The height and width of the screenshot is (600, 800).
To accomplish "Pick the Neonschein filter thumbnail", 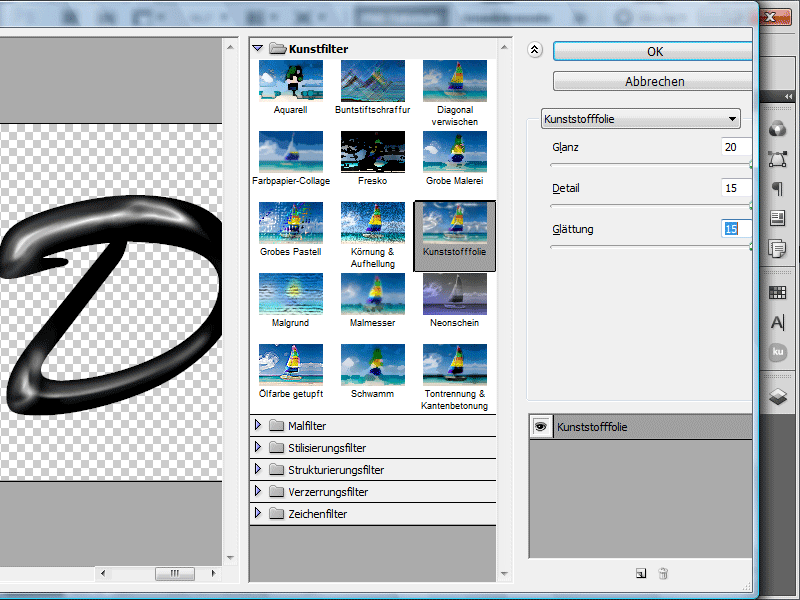I will click(x=455, y=294).
